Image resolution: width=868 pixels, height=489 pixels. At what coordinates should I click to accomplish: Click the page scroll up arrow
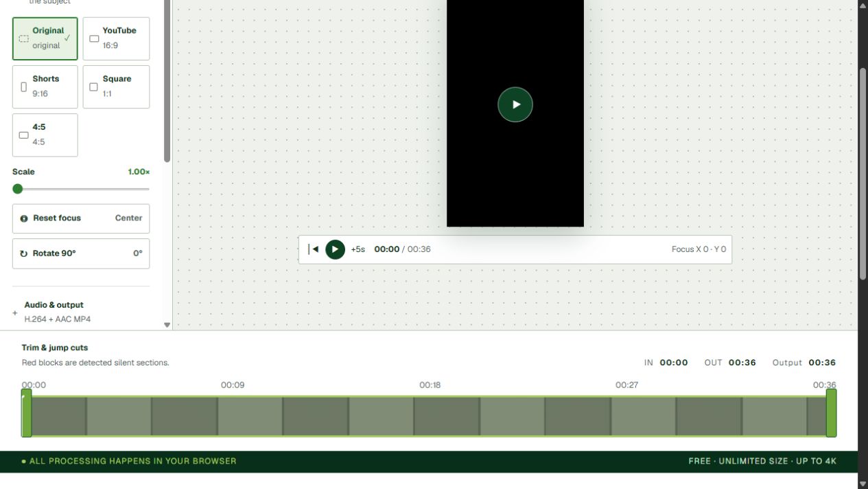click(x=863, y=5)
